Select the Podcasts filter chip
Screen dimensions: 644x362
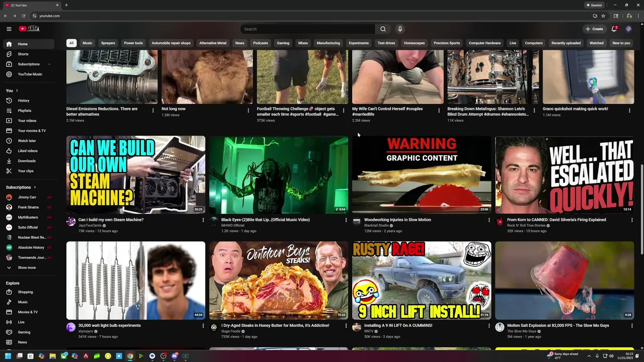click(261, 43)
